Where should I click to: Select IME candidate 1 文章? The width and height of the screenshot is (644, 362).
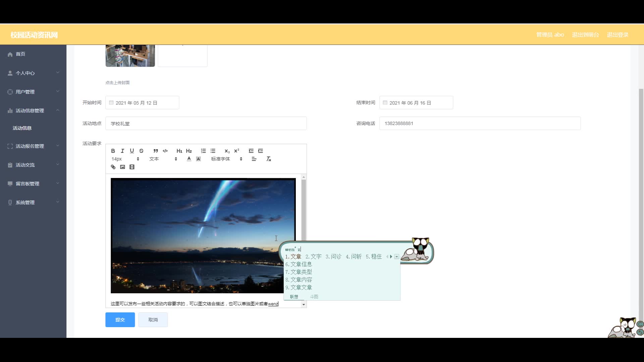tap(293, 256)
